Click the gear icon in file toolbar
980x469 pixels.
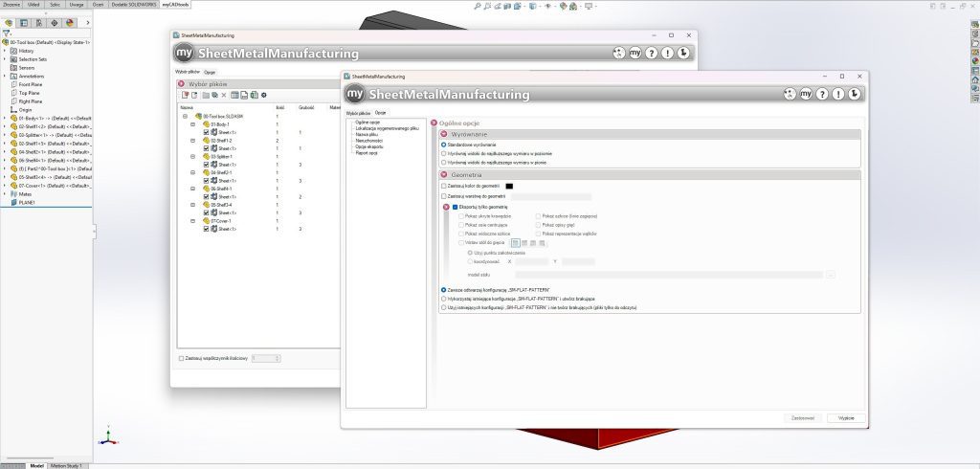264,95
